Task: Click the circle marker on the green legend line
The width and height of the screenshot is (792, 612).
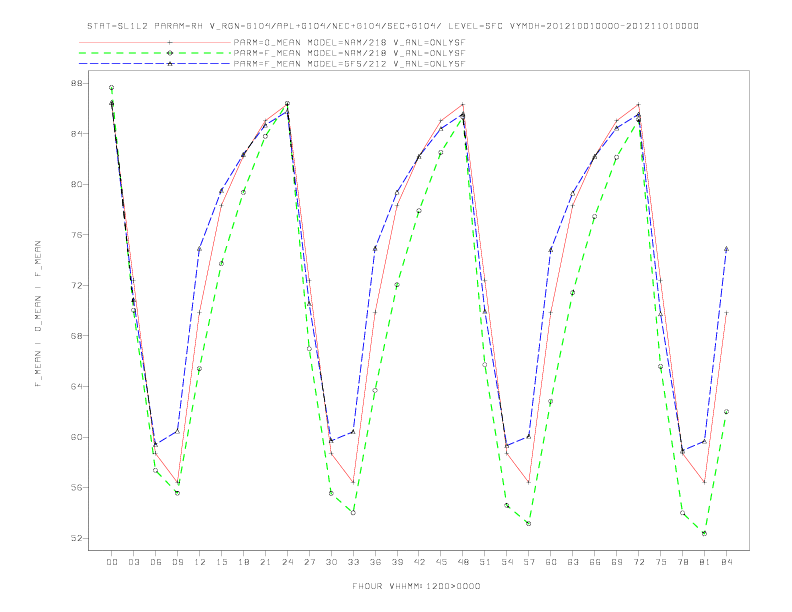Action: click(170, 53)
